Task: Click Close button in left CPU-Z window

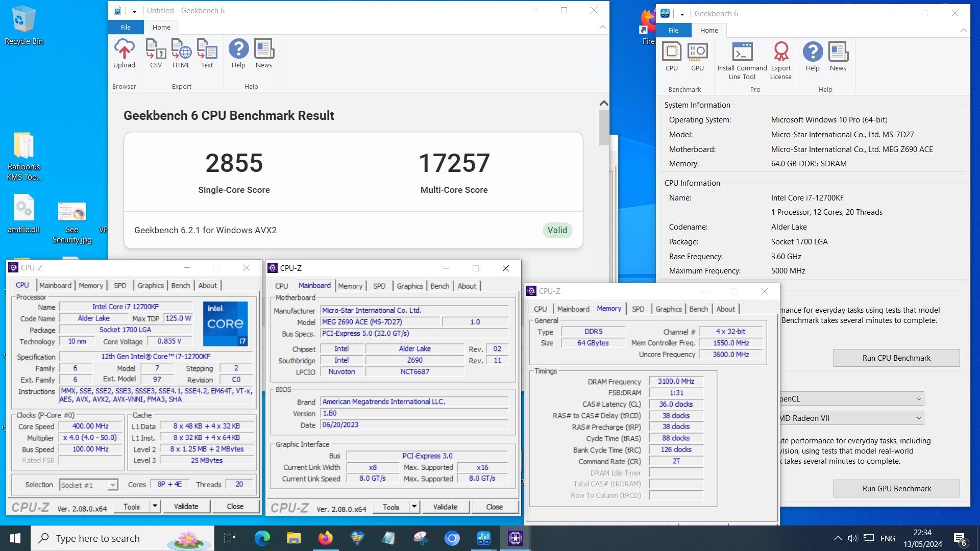Action: (235, 506)
